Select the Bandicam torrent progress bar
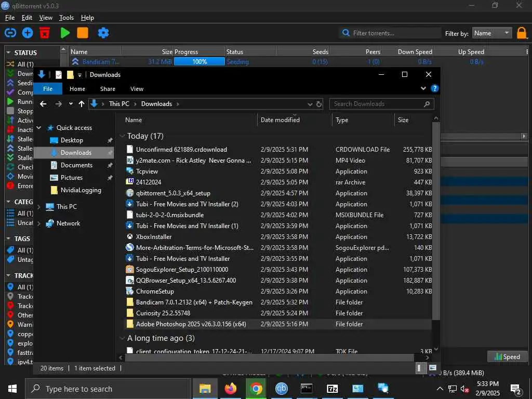The image size is (532, 399). (x=199, y=61)
